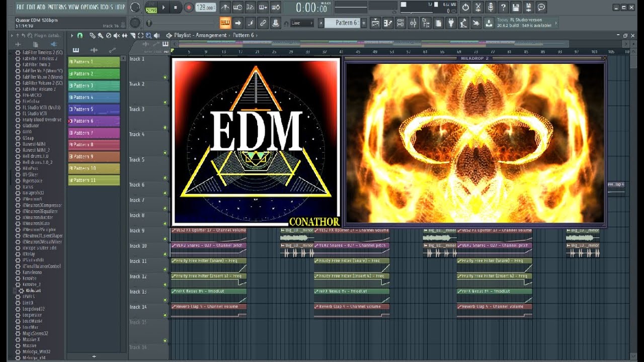This screenshot has width=644, height=362.
Task: Toggle the overdub/blend recording icon
Action: (263, 8)
